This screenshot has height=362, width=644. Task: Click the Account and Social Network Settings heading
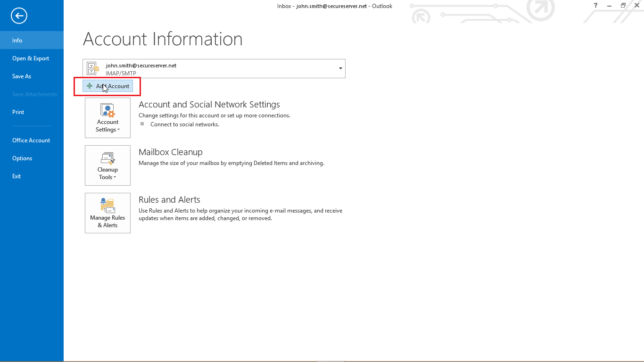click(x=209, y=105)
